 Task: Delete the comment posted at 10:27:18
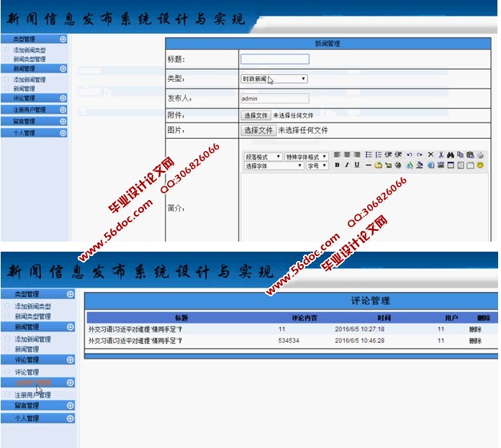click(x=475, y=329)
